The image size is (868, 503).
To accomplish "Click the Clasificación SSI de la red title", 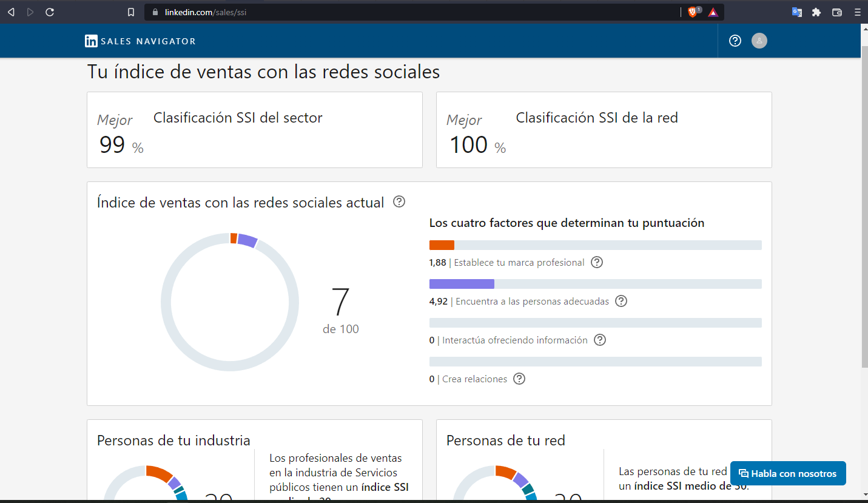I will pyautogui.click(x=597, y=118).
